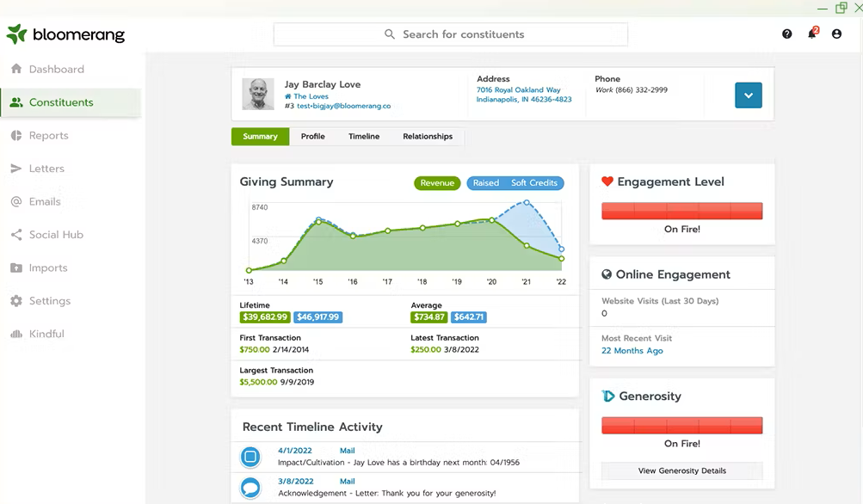The image size is (863, 504).
Task: Click the Engagement Level heart icon
Action: click(607, 181)
